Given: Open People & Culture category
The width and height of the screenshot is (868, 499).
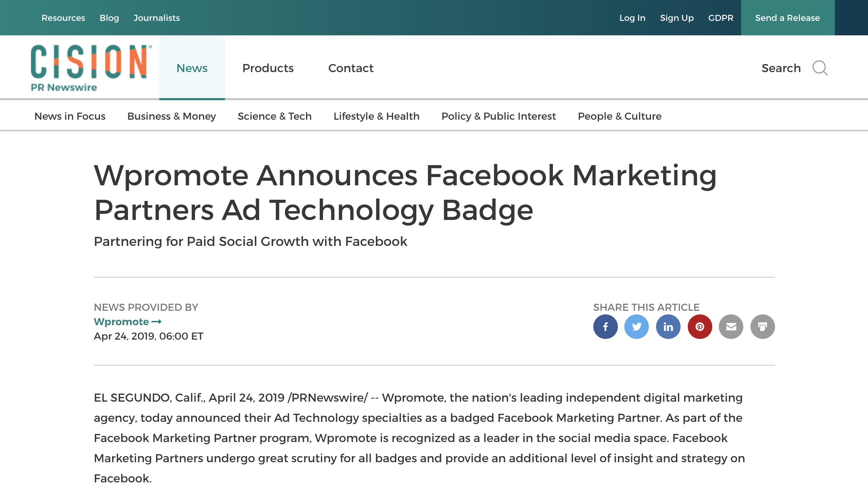Looking at the screenshot, I should tap(620, 116).
